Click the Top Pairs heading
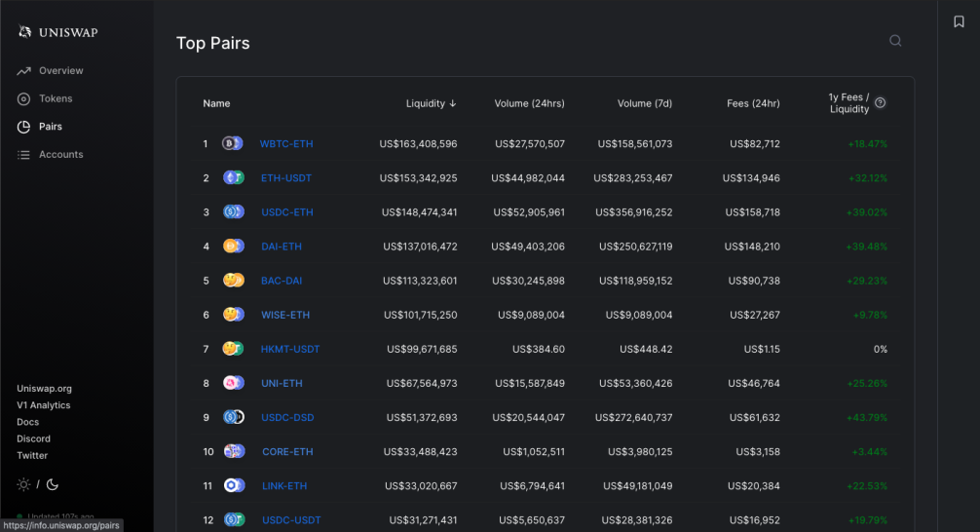980x532 pixels. [213, 43]
